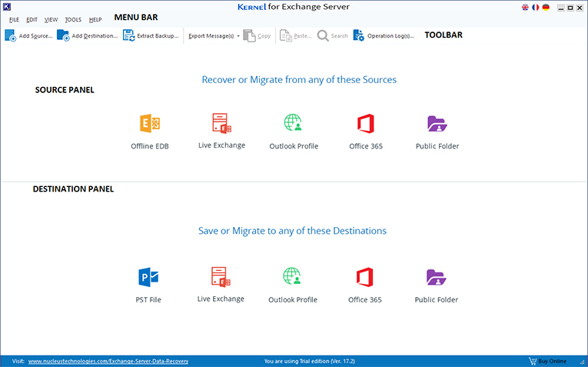Viewport: 588px width, 367px height.
Task: Click 'You are using Trial edition' status text
Action: coord(310,361)
